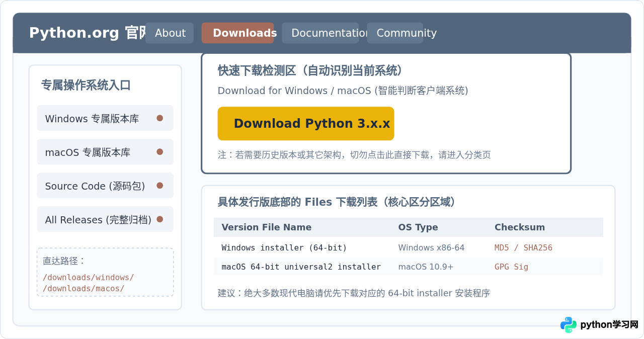This screenshot has width=644, height=339.
Task: Select macOS 64-bit universal2 installer file
Action: pos(301,267)
